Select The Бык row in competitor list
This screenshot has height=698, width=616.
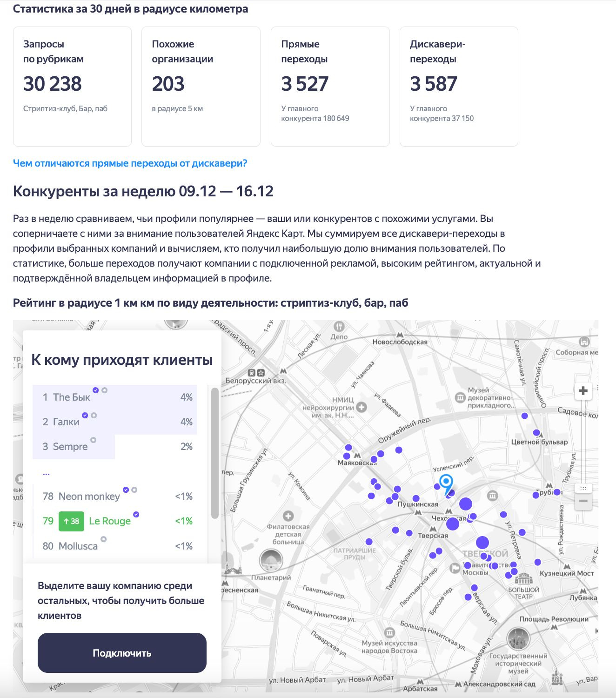[115, 397]
